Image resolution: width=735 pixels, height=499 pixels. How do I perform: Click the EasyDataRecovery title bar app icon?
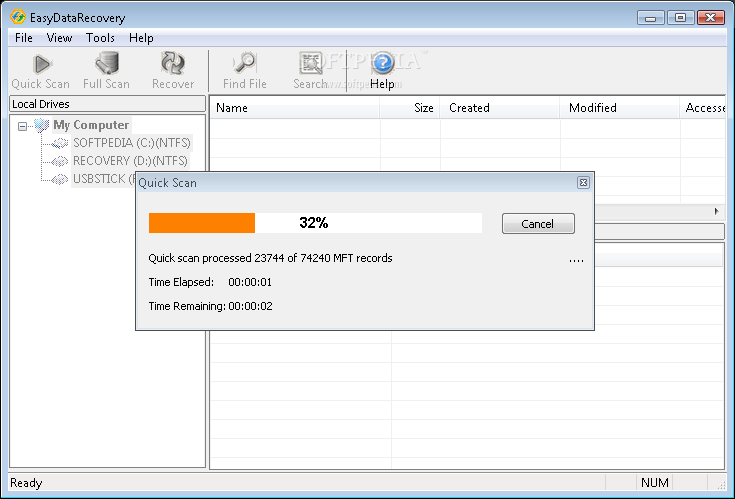18,17
